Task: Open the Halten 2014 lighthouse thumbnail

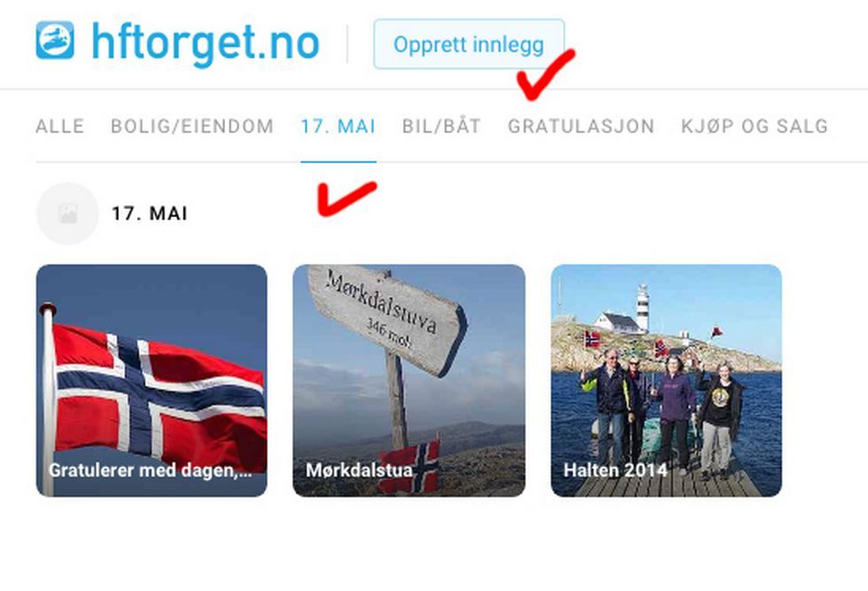Action: tap(666, 380)
